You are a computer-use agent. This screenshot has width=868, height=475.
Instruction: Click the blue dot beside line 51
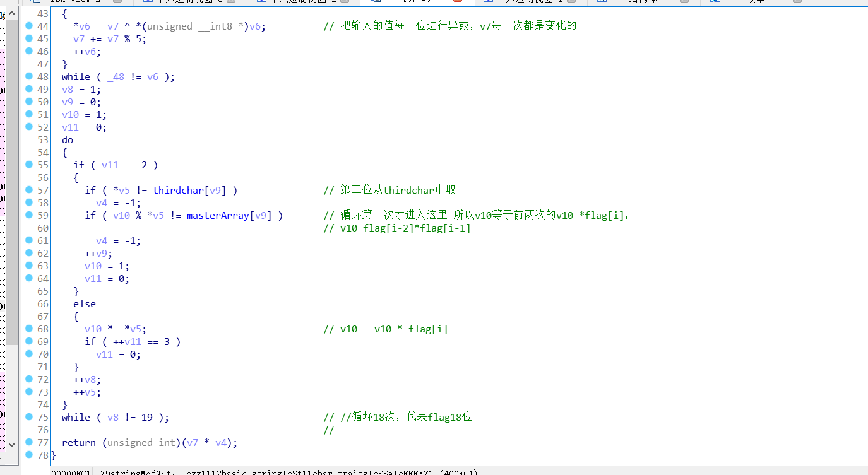29,114
